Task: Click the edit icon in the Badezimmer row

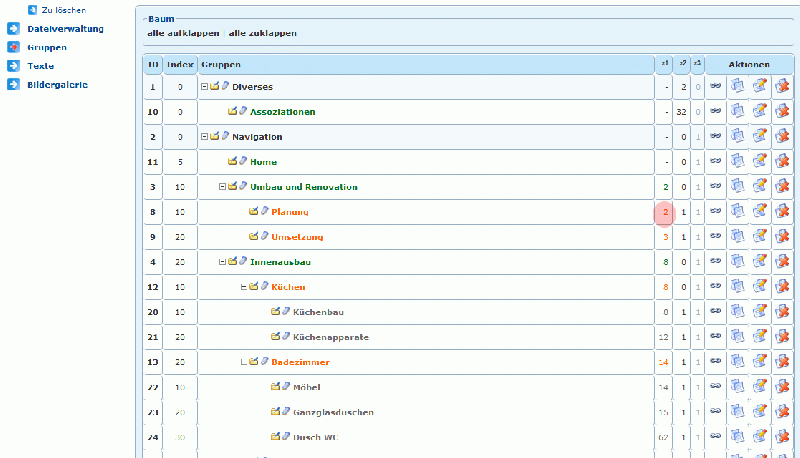Action: [760, 361]
